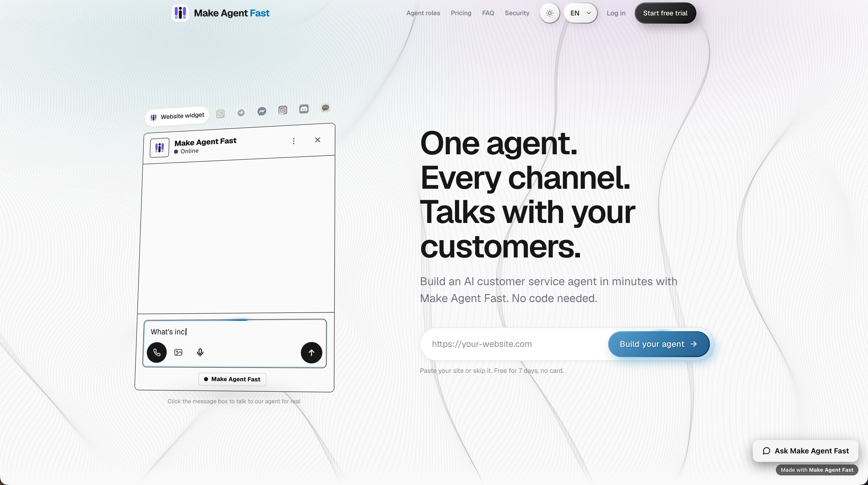Image resolution: width=868 pixels, height=485 pixels.
Task: Close the chat widget with the X
Action: click(317, 140)
